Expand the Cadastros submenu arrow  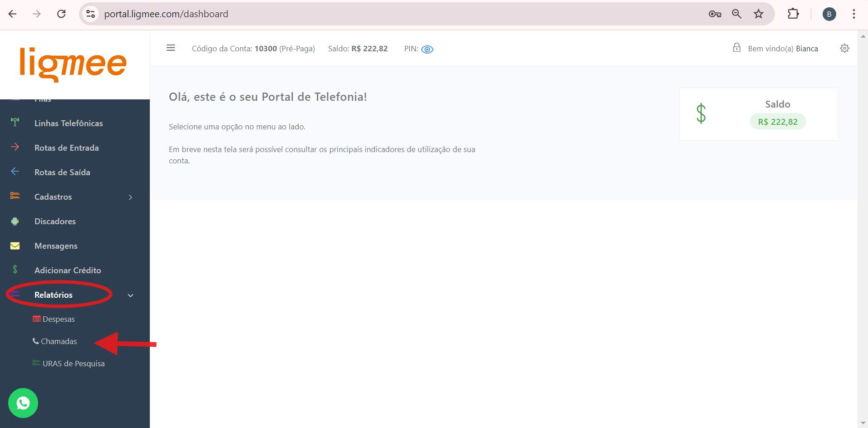[131, 197]
